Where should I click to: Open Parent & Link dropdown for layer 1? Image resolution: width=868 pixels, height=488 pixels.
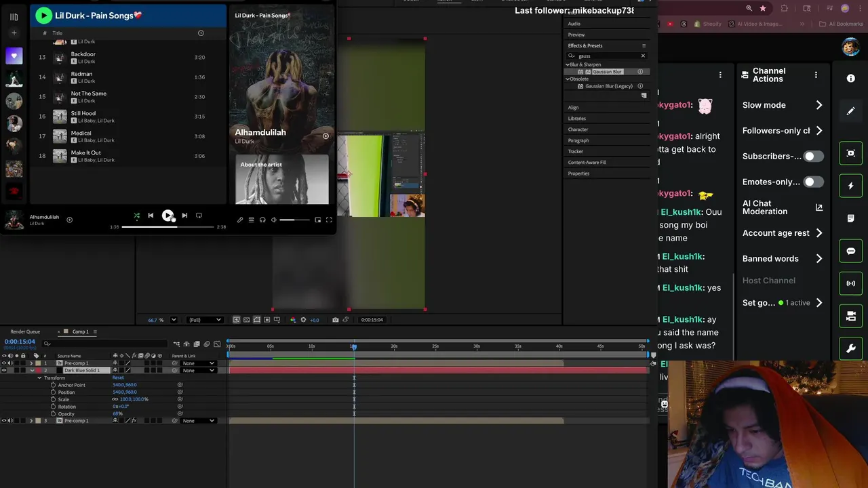point(198,363)
